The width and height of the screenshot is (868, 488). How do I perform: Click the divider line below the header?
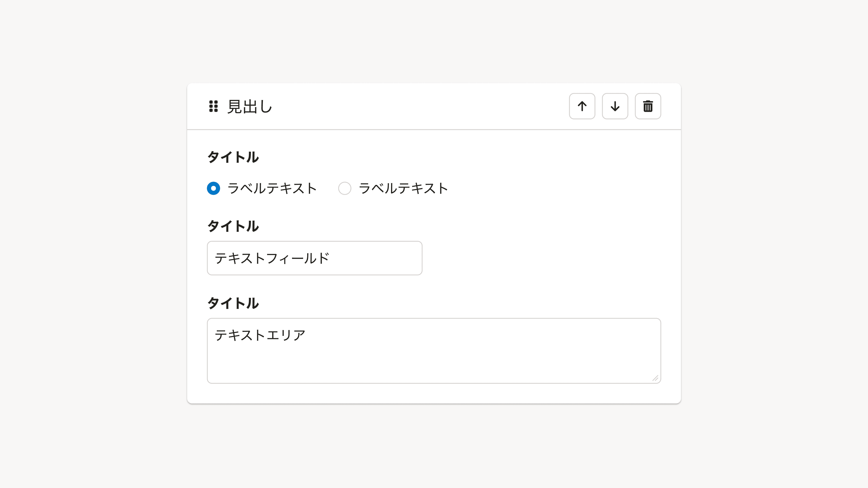tap(434, 129)
